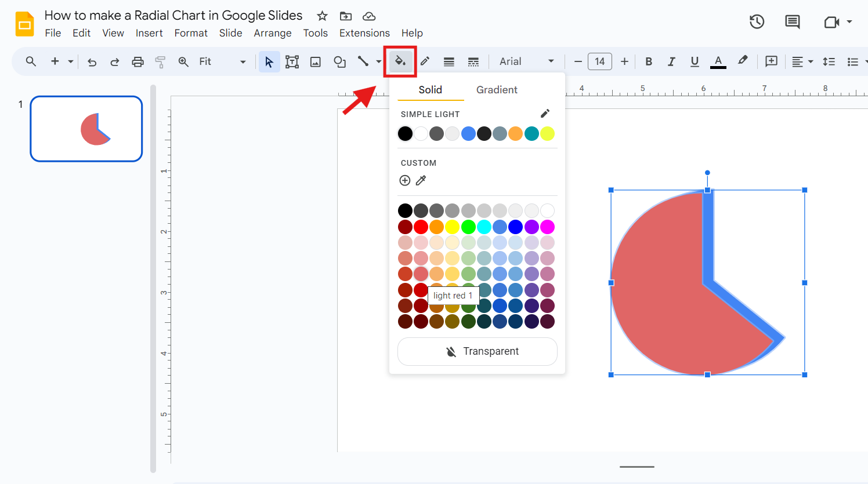Open the Arial font family dropdown
The width and height of the screenshot is (868, 484).
pyautogui.click(x=527, y=61)
